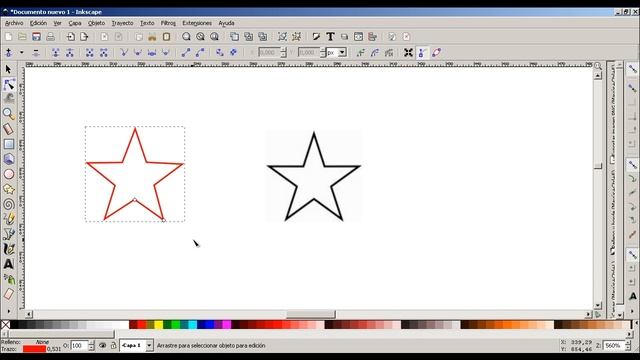640x360 pixels.
Task: Click the zoom to selection icon
Action: (187, 37)
